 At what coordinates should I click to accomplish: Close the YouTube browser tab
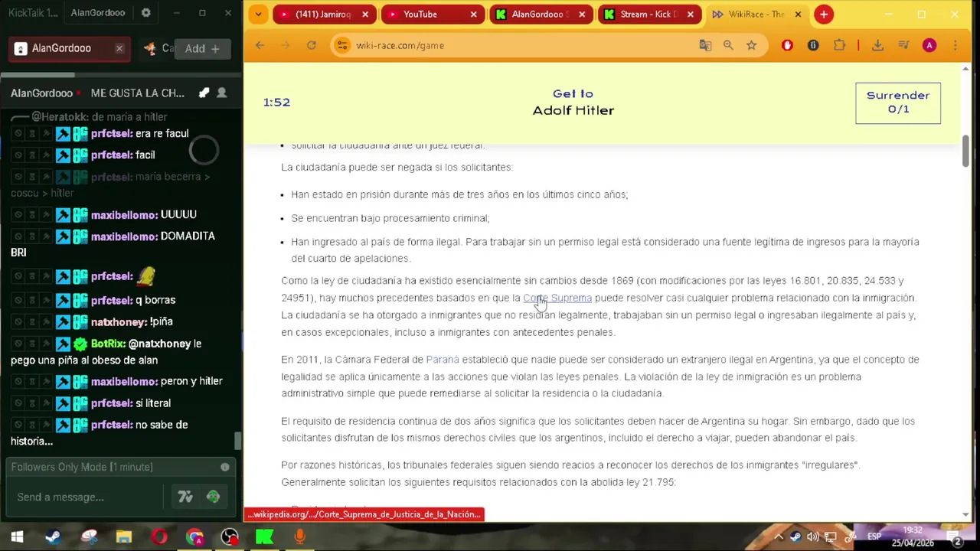pos(473,14)
